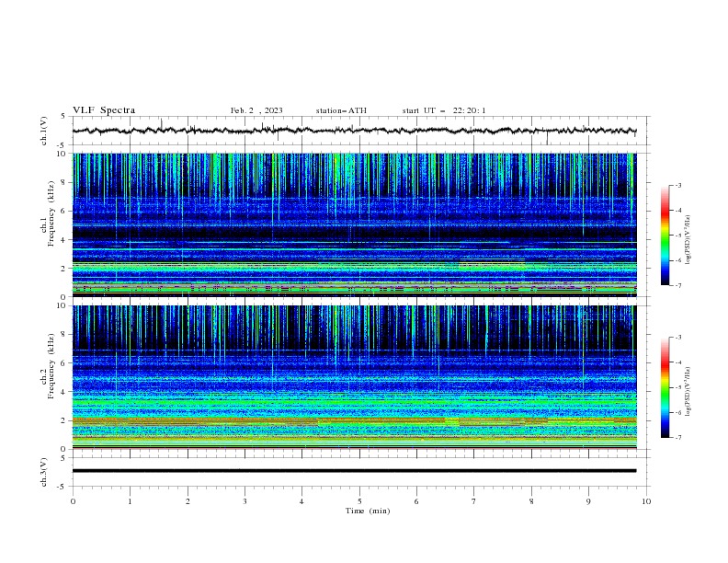The width and height of the screenshot is (728, 563).
Task: Click time axis tick label '4'
Action: (x=301, y=501)
